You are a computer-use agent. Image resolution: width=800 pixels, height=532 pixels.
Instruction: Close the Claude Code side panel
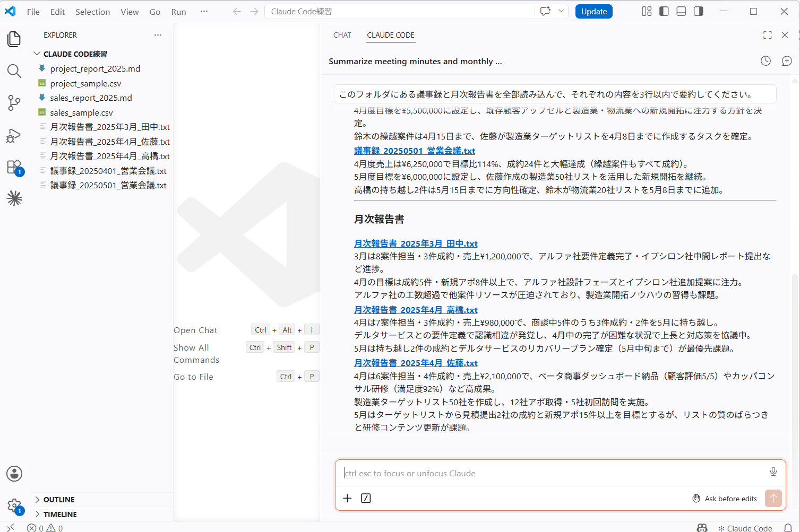coord(785,35)
